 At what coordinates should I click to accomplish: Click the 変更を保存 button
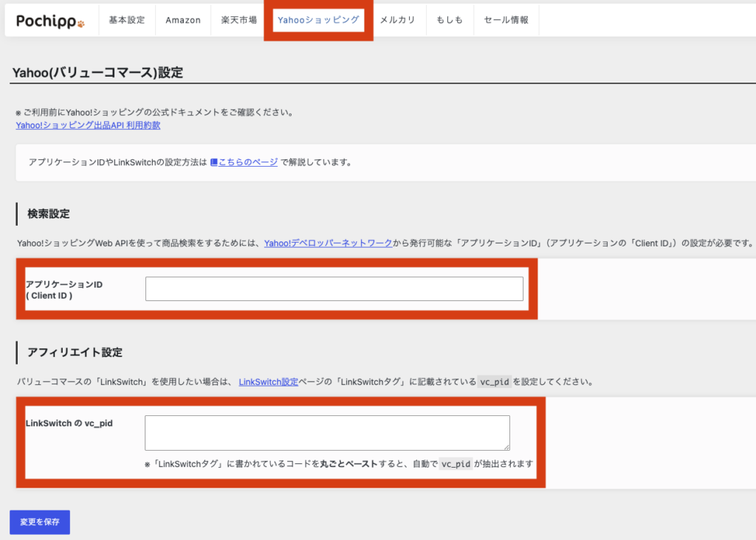pos(40,522)
